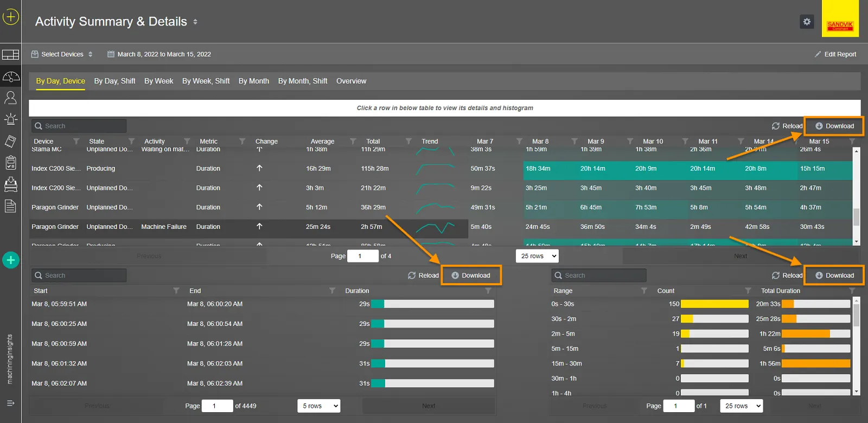Image resolution: width=868 pixels, height=423 pixels.
Task: Click the main table vertical scrollbar
Action: tap(857, 217)
